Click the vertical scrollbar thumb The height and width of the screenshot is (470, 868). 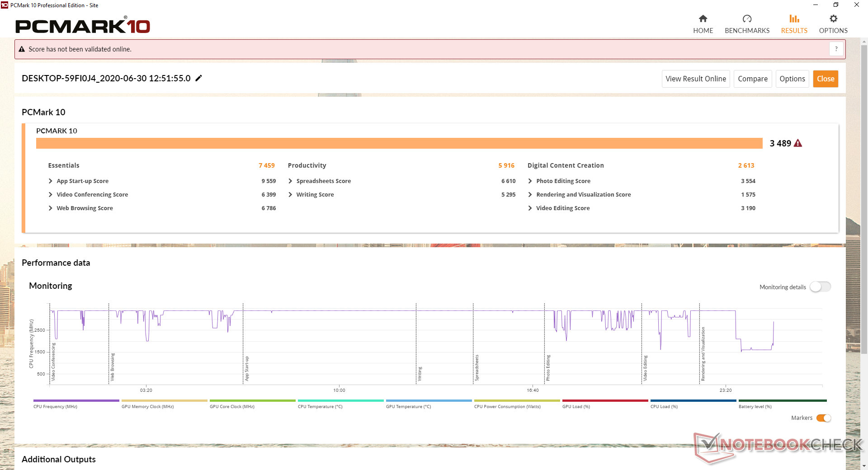864,199
